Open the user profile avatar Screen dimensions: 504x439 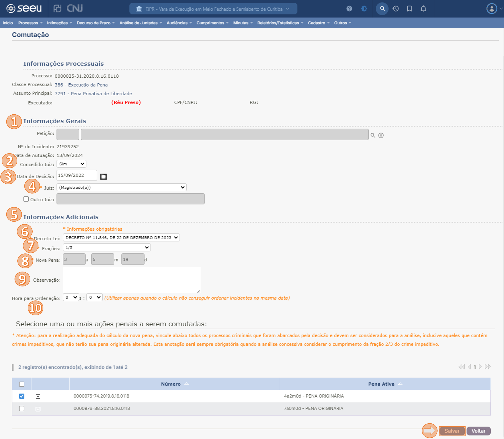(x=492, y=9)
